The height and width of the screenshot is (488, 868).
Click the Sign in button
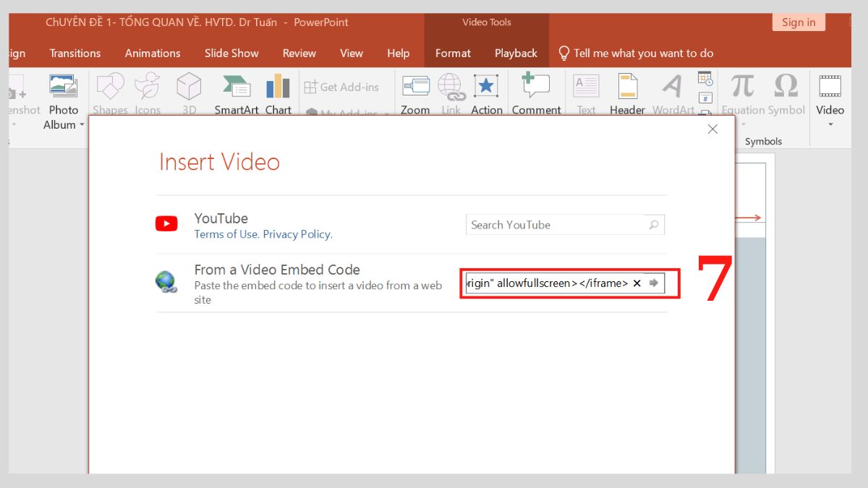(799, 22)
